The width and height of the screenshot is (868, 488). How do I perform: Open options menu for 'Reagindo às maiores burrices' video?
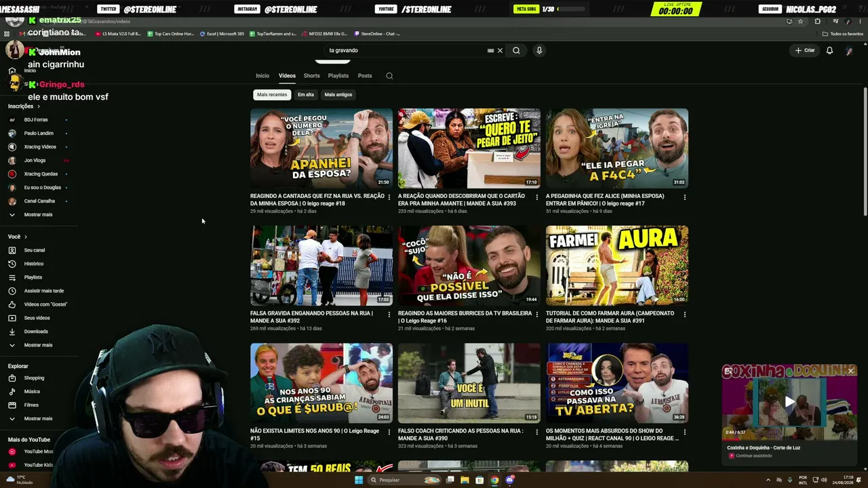536,314
